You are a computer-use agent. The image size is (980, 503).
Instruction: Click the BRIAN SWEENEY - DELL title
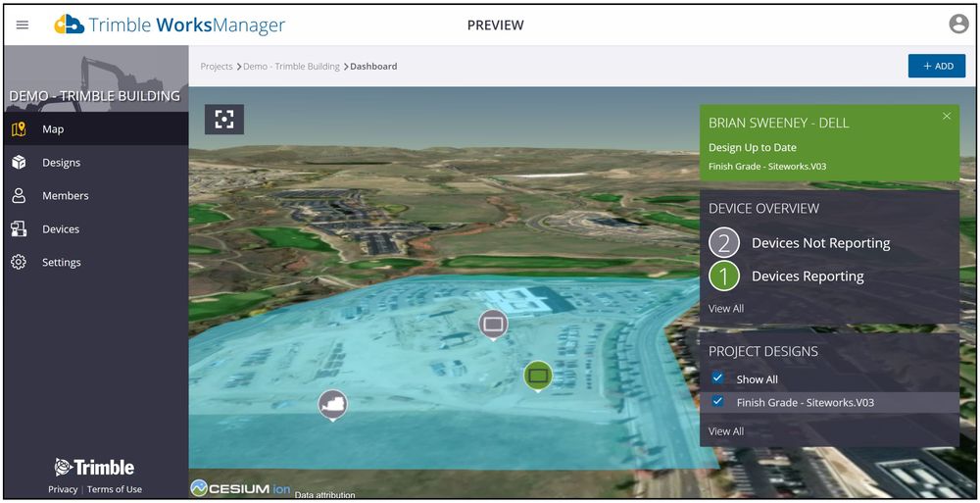coord(779,123)
